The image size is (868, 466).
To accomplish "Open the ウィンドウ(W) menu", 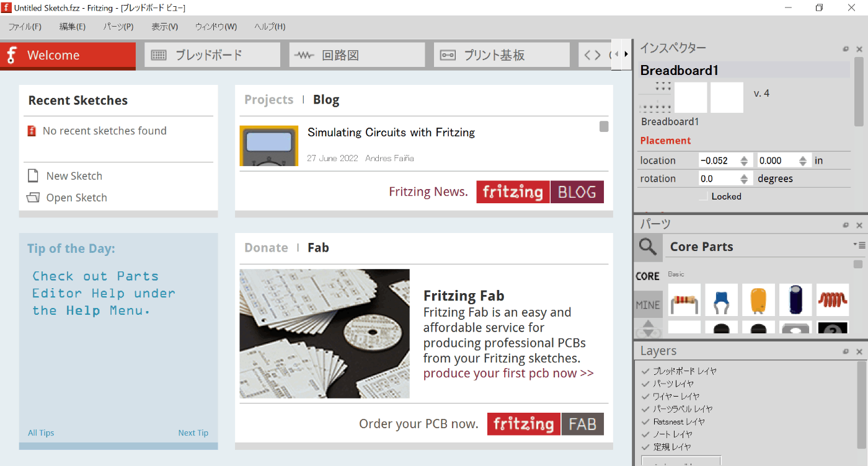I will (x=216, y=27).
